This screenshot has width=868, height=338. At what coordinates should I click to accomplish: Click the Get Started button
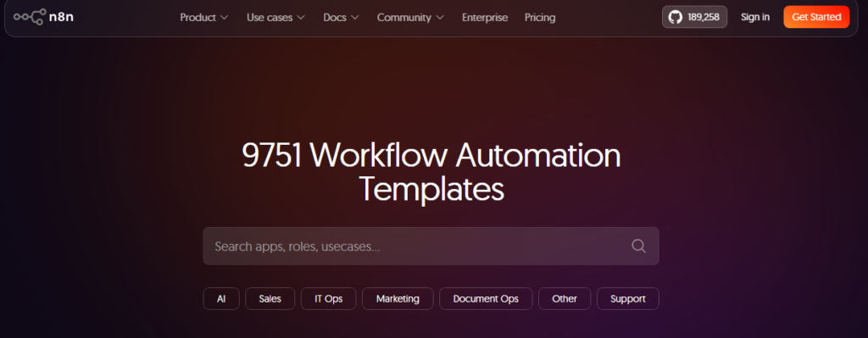(x=816, y=17)
